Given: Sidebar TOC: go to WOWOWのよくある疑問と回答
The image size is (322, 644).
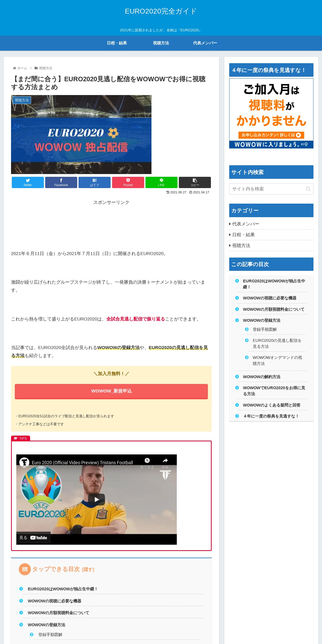Looking at the screenshot, I should coord(272,405).
